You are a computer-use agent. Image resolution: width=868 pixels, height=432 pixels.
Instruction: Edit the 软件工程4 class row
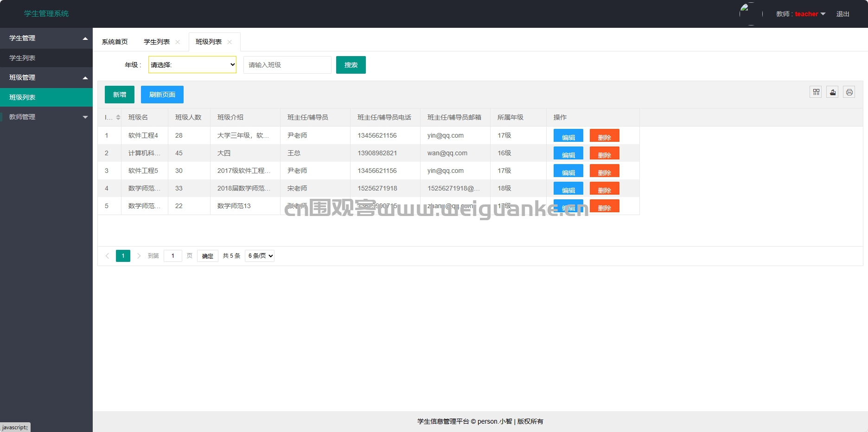click(568, 135)
